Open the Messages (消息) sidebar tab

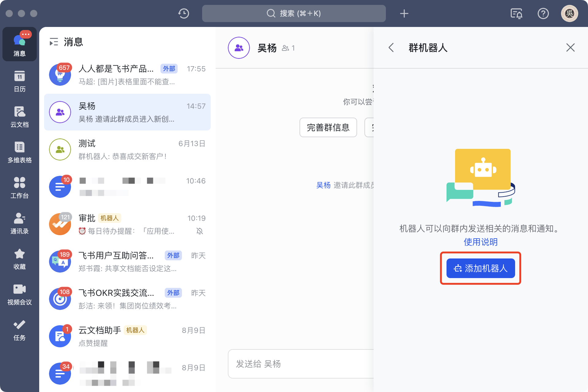20,44
